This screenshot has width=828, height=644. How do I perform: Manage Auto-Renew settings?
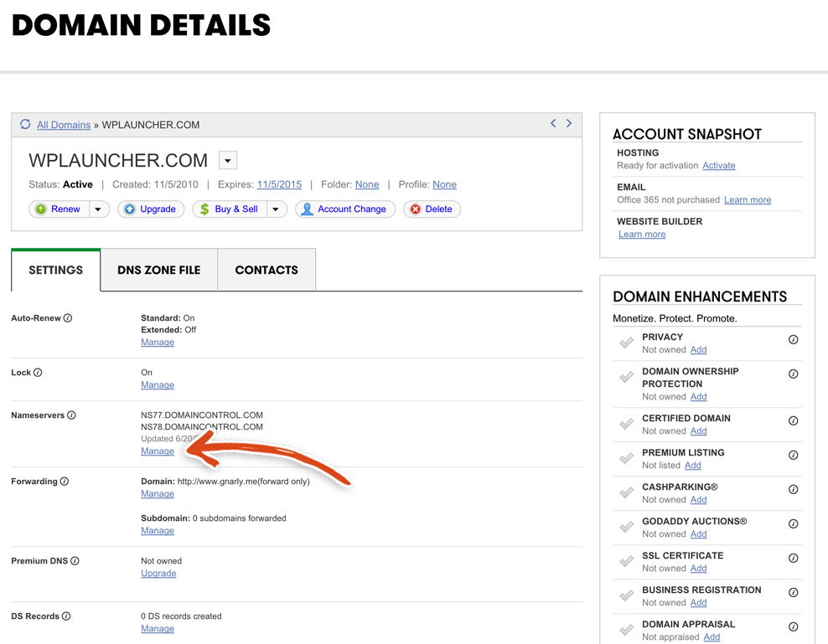[x=158, y=342]
